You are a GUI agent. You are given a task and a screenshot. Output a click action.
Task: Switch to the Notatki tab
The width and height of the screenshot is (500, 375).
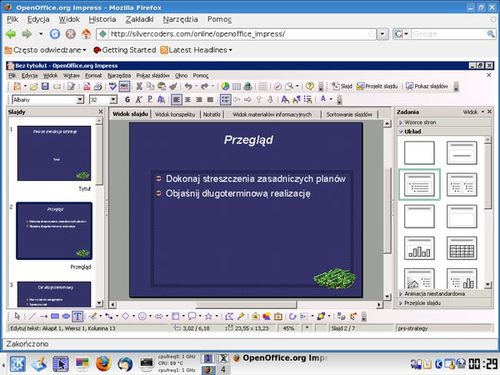coord(212,114)
